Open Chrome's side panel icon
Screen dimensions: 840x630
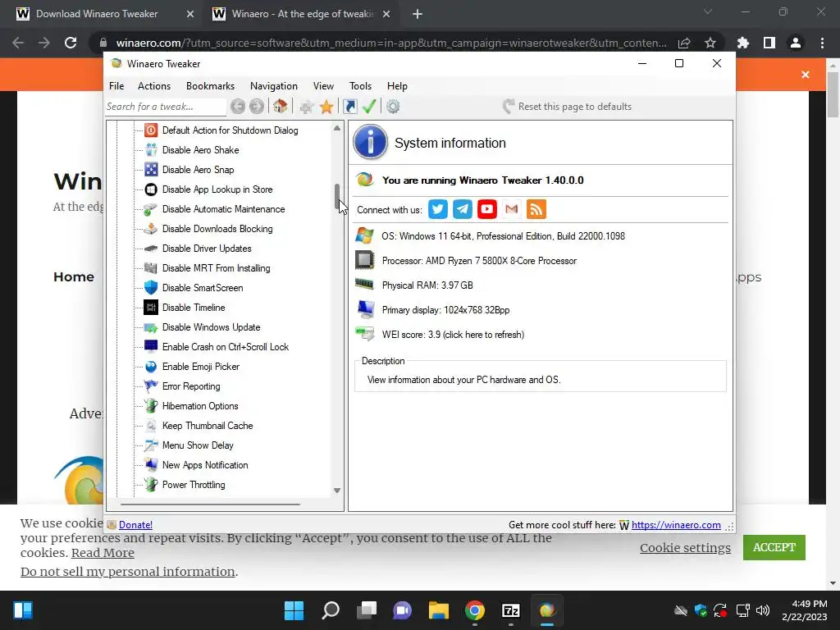pos(769,43)
